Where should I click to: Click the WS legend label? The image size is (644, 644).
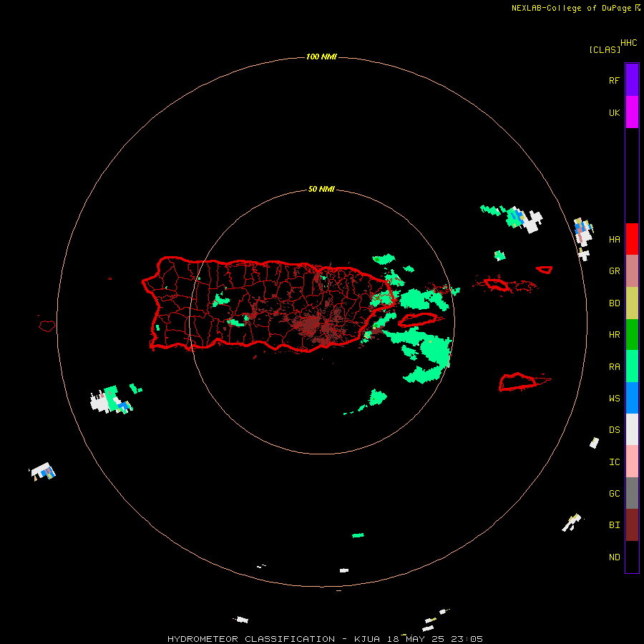614,399
